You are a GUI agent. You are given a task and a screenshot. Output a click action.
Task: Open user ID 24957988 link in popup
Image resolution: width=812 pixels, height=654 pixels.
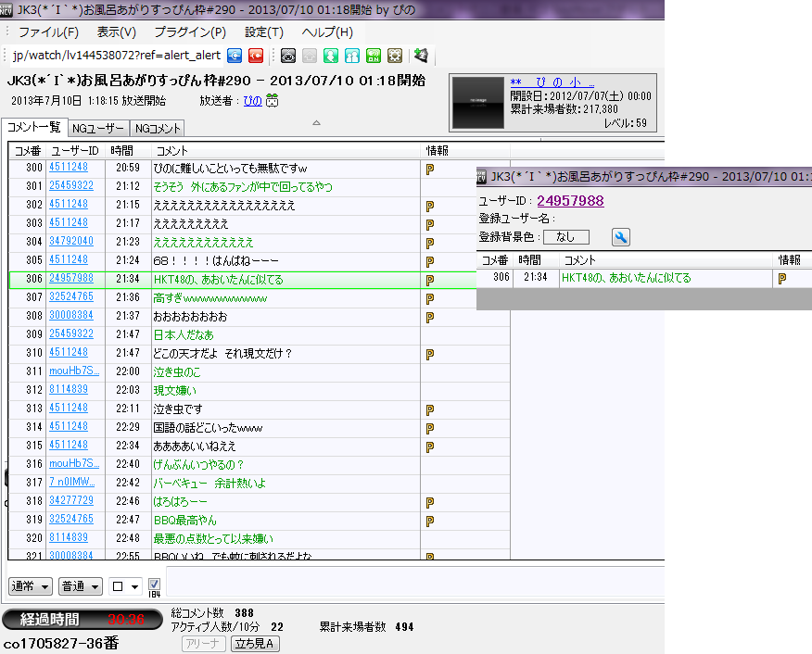click(570, 200)
